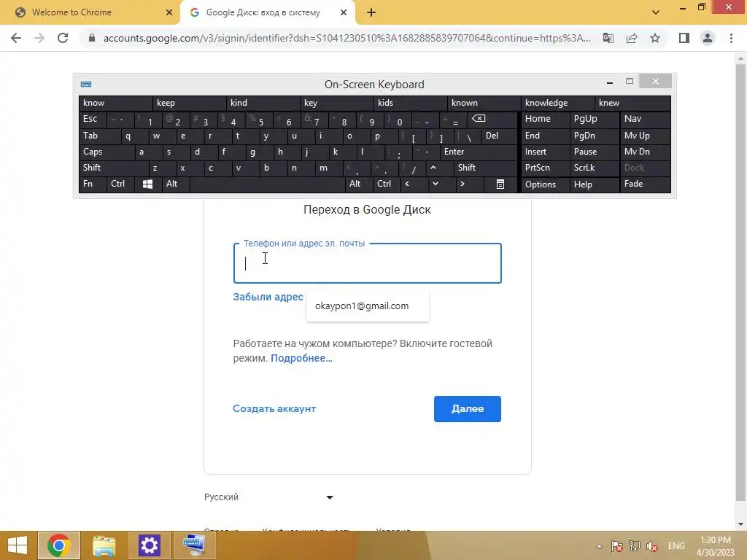747x560 pixels.
Task: Tap the up arrow key on keyboard
Action: click(433, 168)
